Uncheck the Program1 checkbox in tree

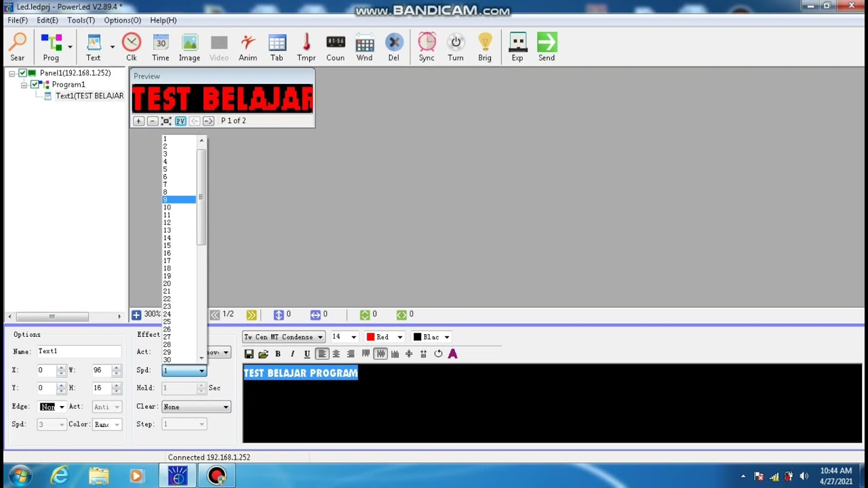pos(35,85)
